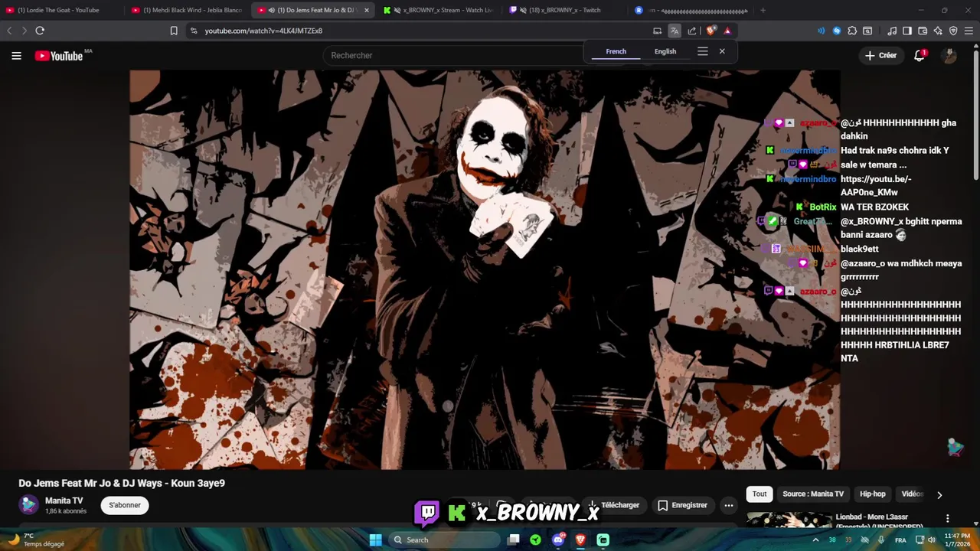The width and height of the screenshot is (980, 551).
Task: Open the Brave Shields lion icon
Action: point(711,31)
